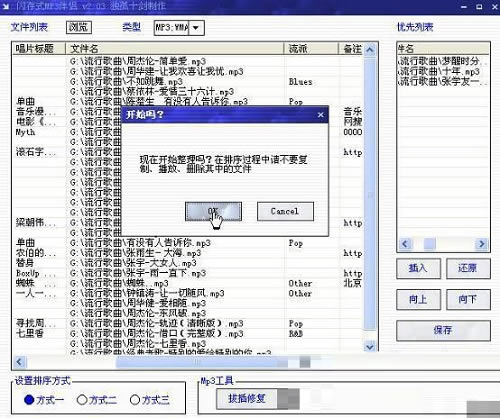
Task: Confirm the dialog with OK
Action: tap(213, 211)
